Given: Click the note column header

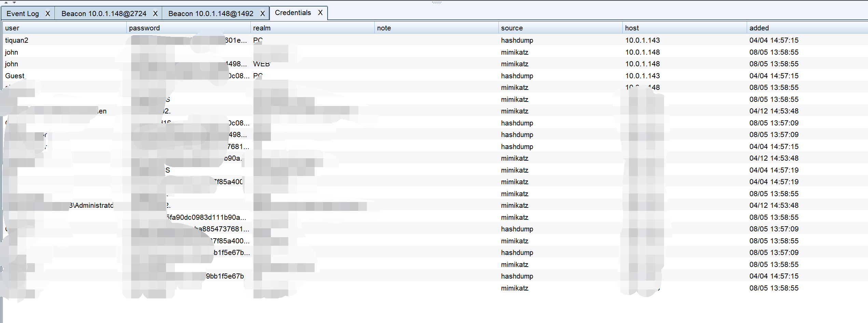Looking at the screenshot, I should point(436,28).
